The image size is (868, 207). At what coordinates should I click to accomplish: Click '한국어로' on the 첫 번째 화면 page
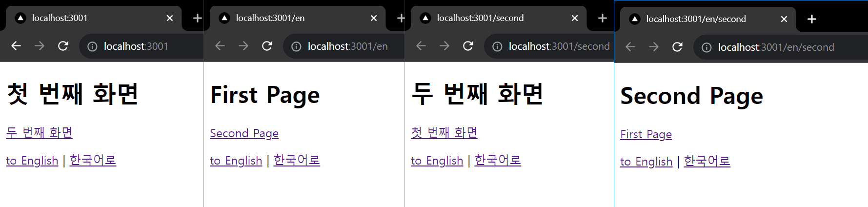pyautogui.click(x=93, y=160)
